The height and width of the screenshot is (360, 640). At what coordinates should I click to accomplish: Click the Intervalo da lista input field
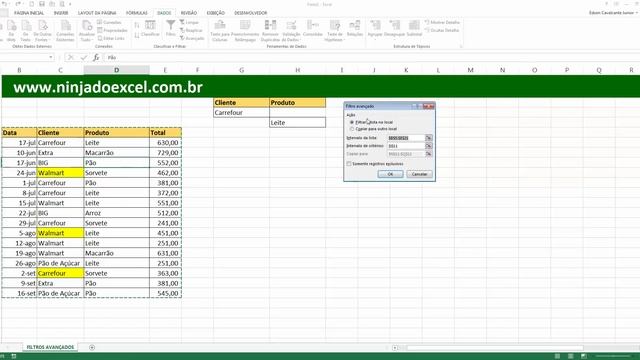406,138
